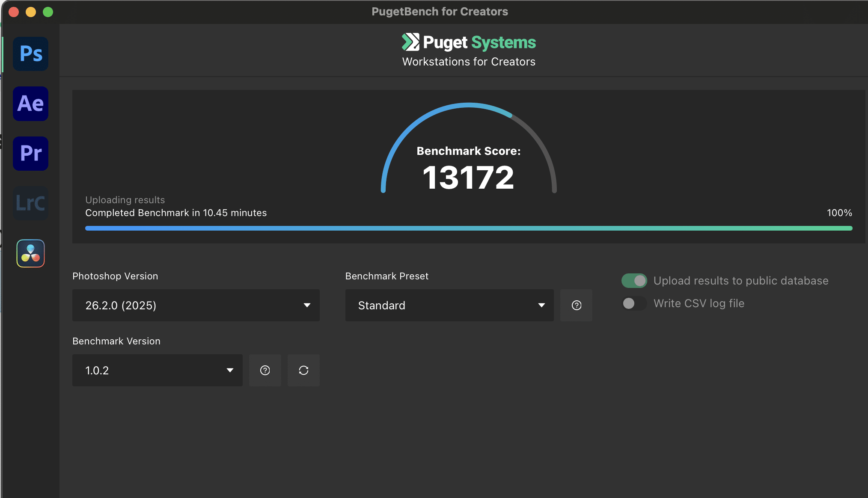Click the 100% progress label
The height and width of the screenshot is (498, 868).
coord(839,213)
